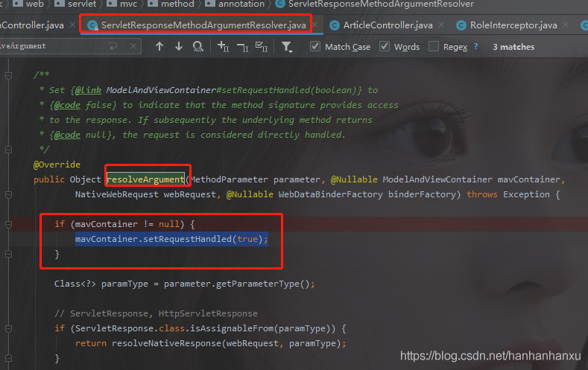This screenshot has width=588, height=370.
Task: Click Unselect Occurrence icon in find bar
Action: point(243,46)
